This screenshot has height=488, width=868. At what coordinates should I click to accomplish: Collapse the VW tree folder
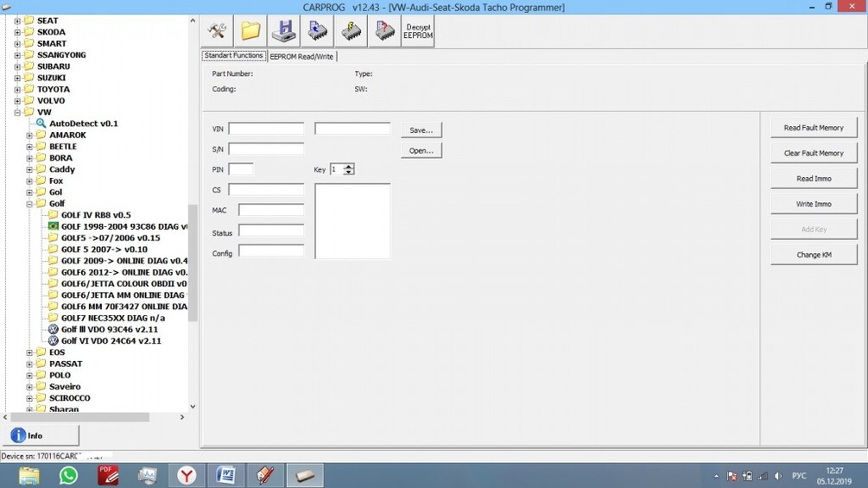(18, 112)
